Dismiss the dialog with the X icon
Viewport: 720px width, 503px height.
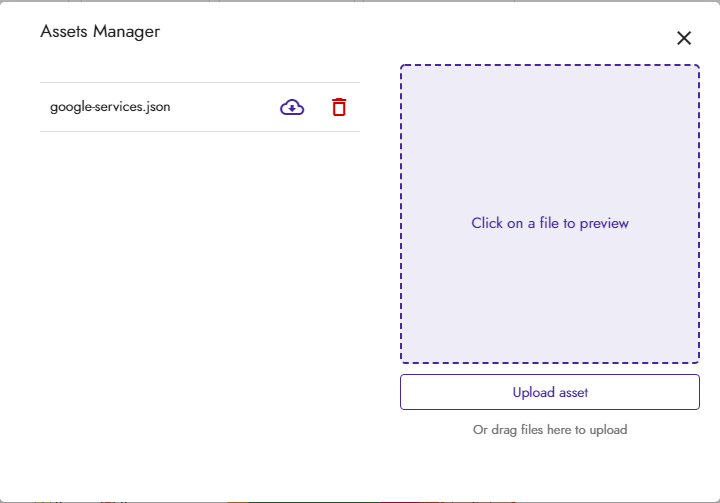pos(684,38)
